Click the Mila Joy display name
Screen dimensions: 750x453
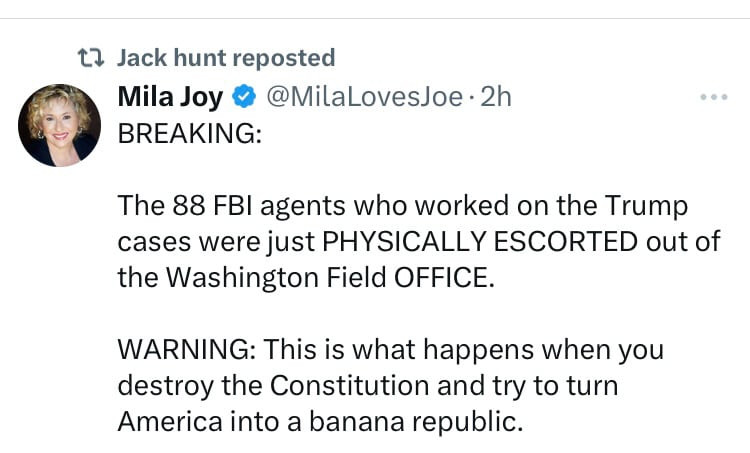(x=170, y=97)
